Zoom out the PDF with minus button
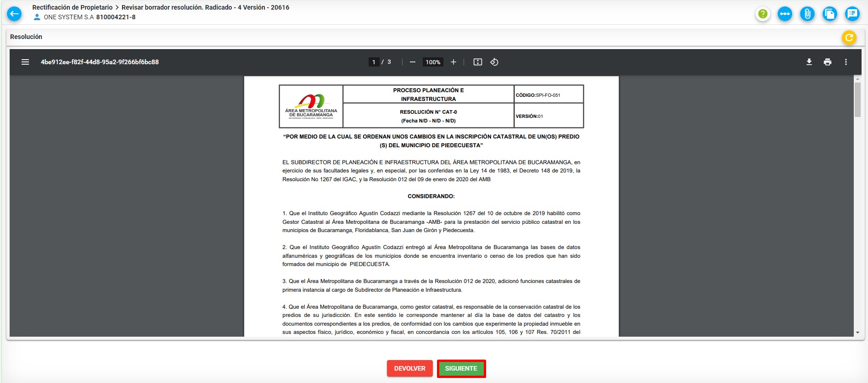Viewport: 868px width, 383px height. pos(413,62)
